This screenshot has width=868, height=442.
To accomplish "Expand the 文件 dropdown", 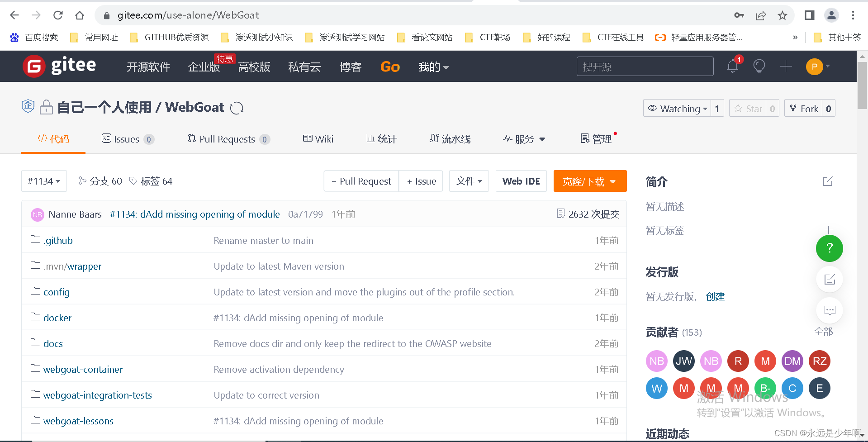I will point(469,181).
